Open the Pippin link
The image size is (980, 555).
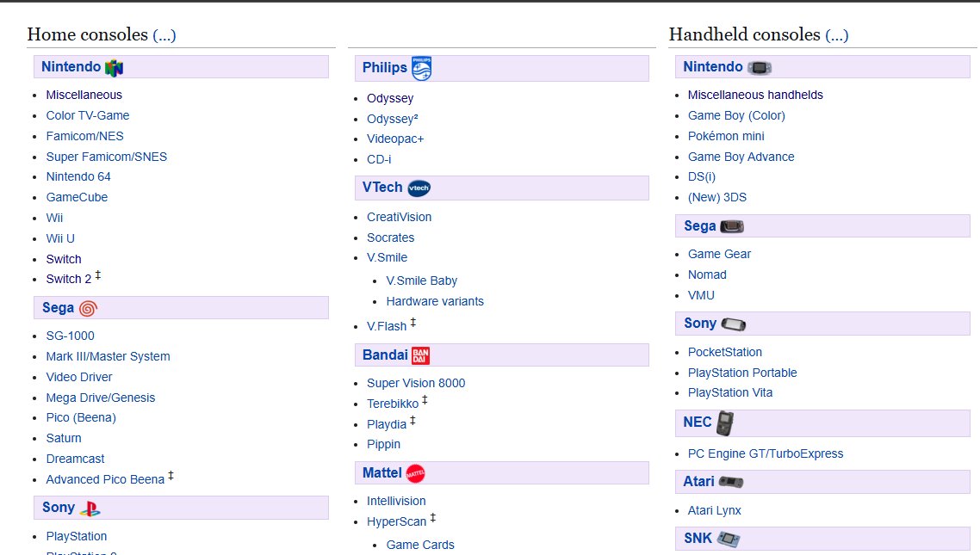384,445
